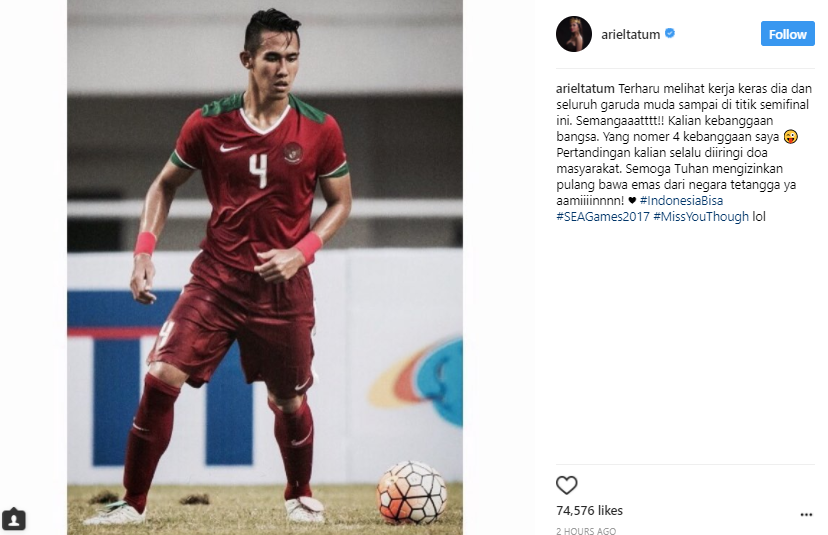Image resolution: width=828 pixels, height=535 pixels.
Task: Open arieltatum's round profile picture
Action: 573,34
